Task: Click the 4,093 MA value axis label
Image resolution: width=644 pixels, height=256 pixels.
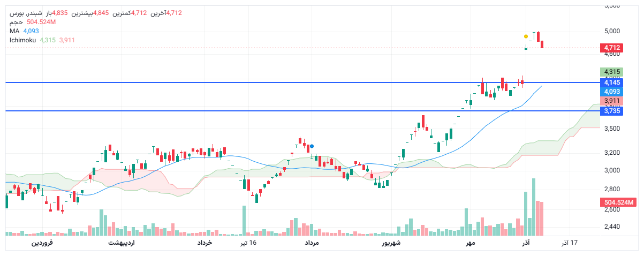Action: click(612, 92)
